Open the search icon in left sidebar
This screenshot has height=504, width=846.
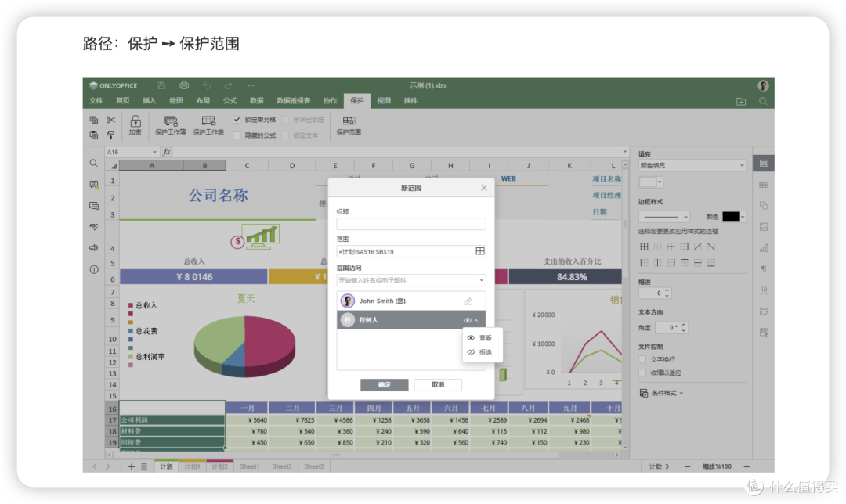click(94, 164)
